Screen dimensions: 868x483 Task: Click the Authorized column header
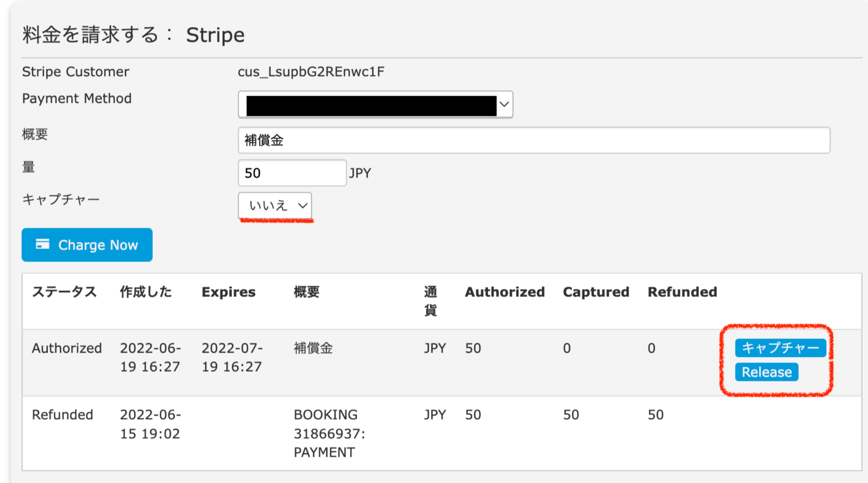point(505,292)
